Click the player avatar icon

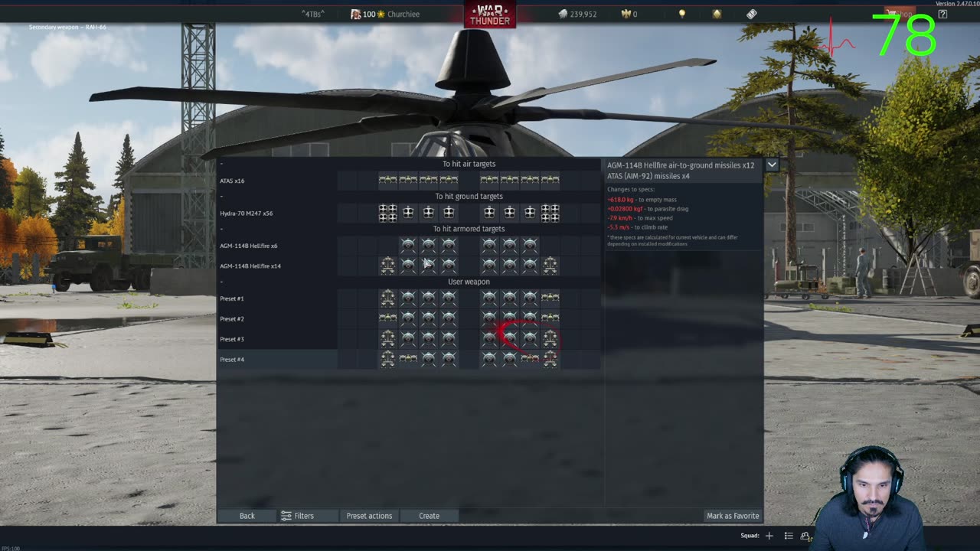click(356, 14)
